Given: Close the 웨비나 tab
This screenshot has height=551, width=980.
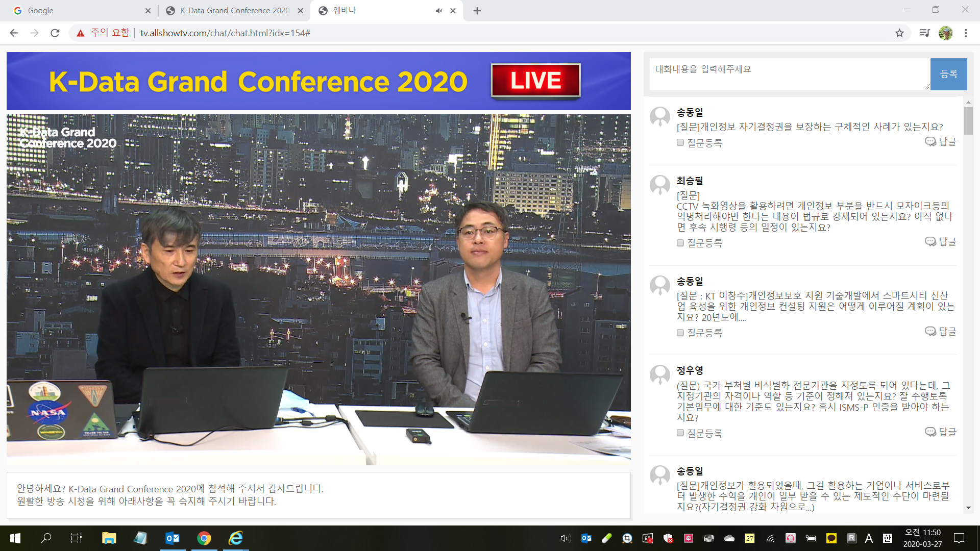Looking at the screenshot, I should 453,11.
